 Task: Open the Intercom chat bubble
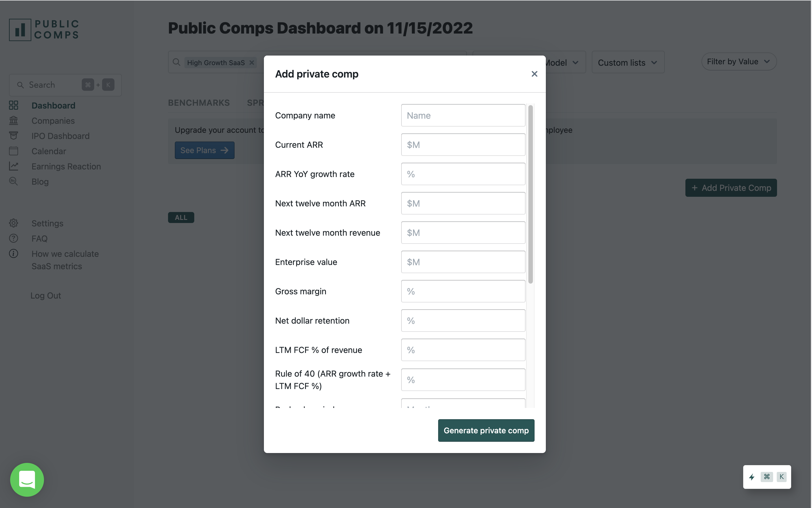pos(27,480)
